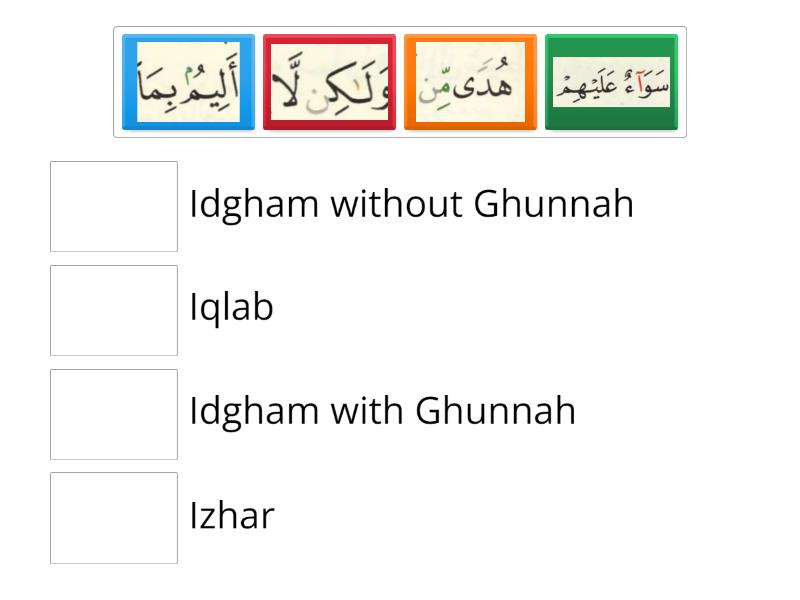Tap the second tile from left in tray
Viewport: 800px width, 600px height.
[329, 82]
